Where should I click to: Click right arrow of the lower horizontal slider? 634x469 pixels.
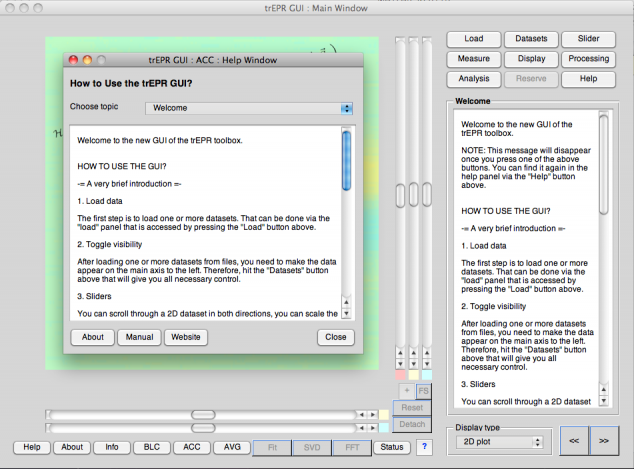pos(373,428)
